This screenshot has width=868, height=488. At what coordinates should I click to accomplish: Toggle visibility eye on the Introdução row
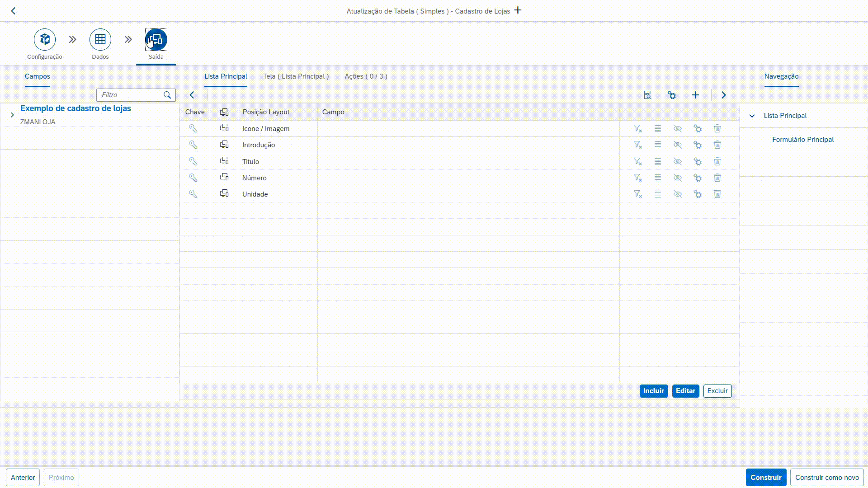pyautogui.click(x=677, y=145)
